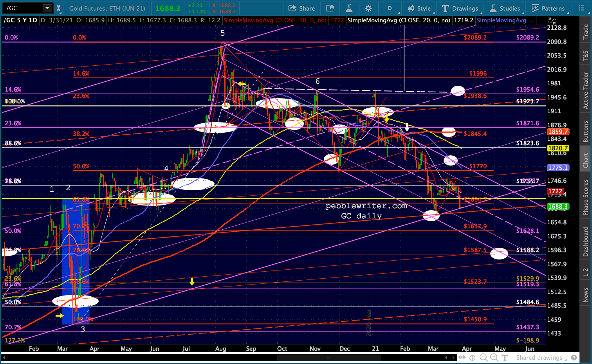Viewport: 592px width, 364px height.
Task: Open the Studies button
Action: [x=505, y=8]
